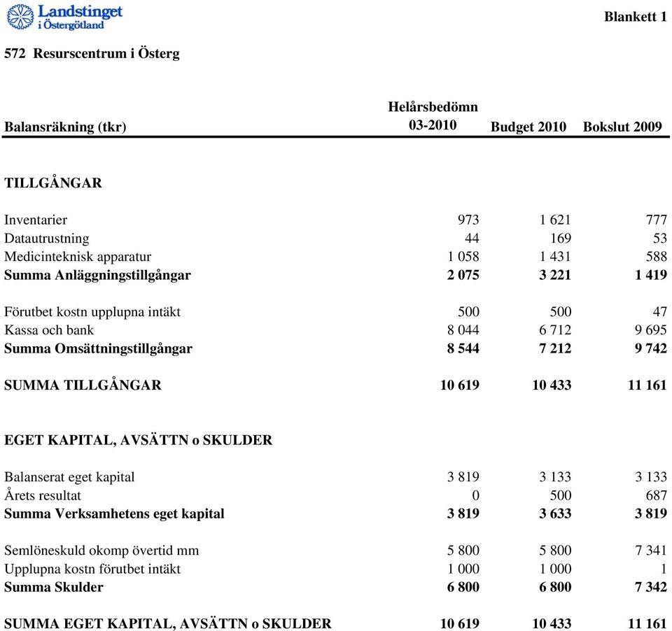Click section heading 'TILLGÅNGAR'
Screen dimensions: 672x631
(53, 183)
